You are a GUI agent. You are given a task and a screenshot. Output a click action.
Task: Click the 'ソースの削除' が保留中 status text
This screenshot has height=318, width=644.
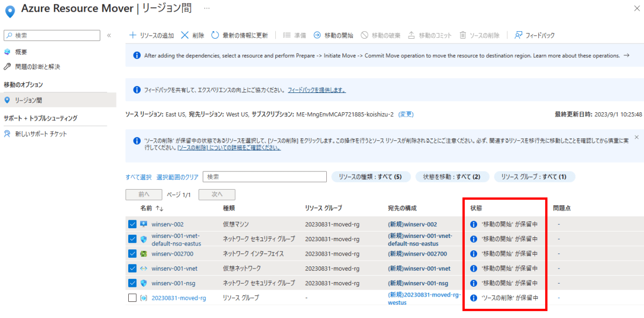(x=509, y=298)
